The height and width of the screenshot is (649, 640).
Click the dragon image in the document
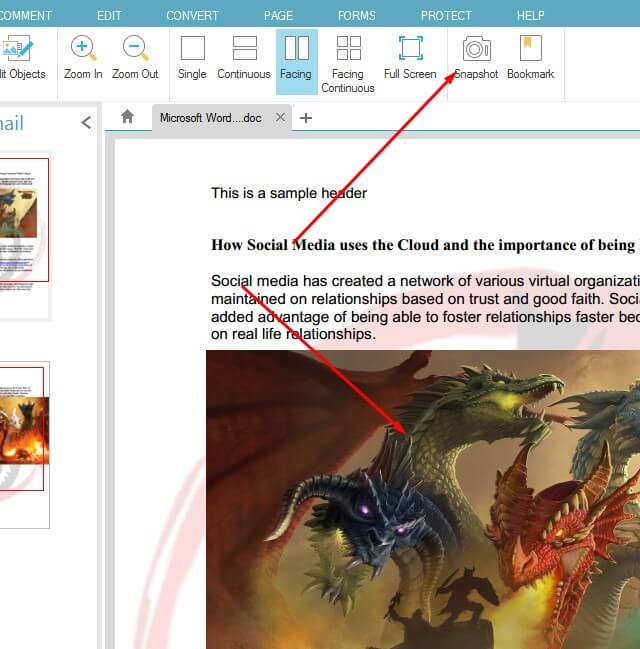[x=423, y=500]
